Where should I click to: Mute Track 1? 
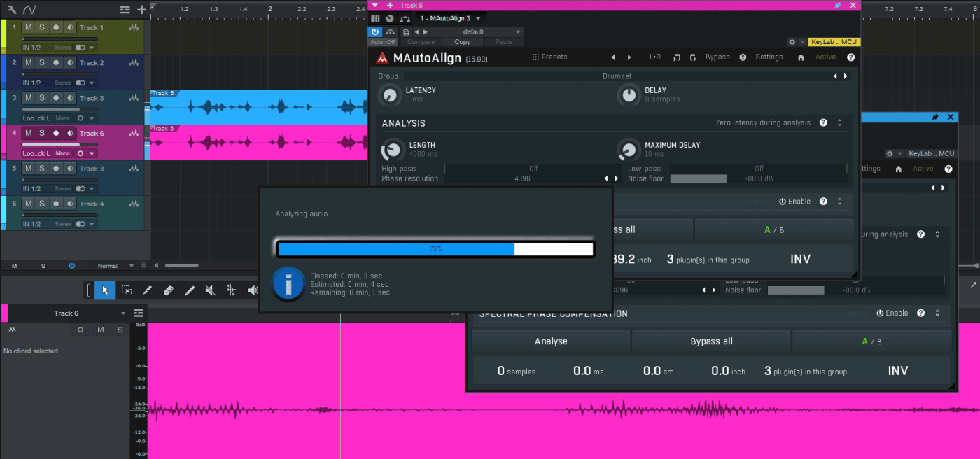click(28, 27)
